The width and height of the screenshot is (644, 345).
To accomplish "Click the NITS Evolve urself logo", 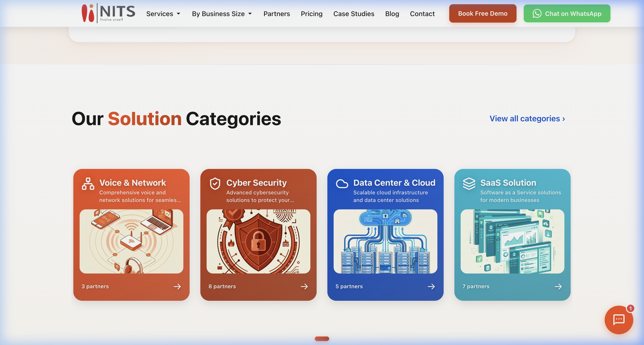I will tap(108, 13).
